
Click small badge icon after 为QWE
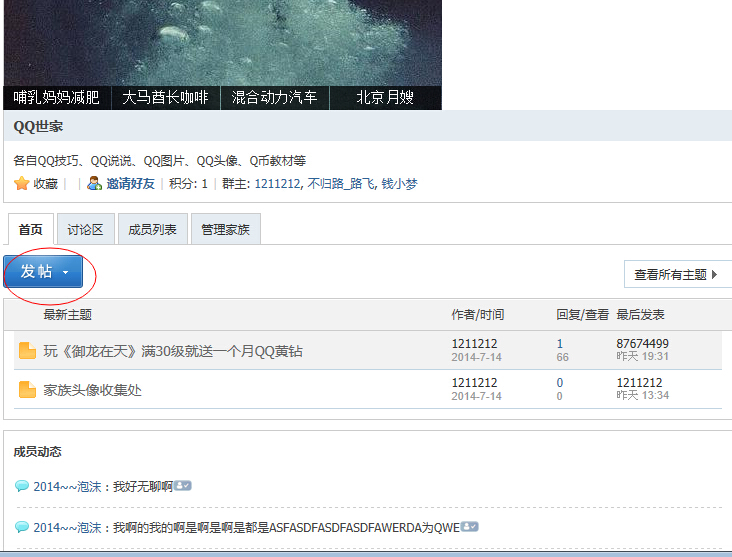(470, 527)
